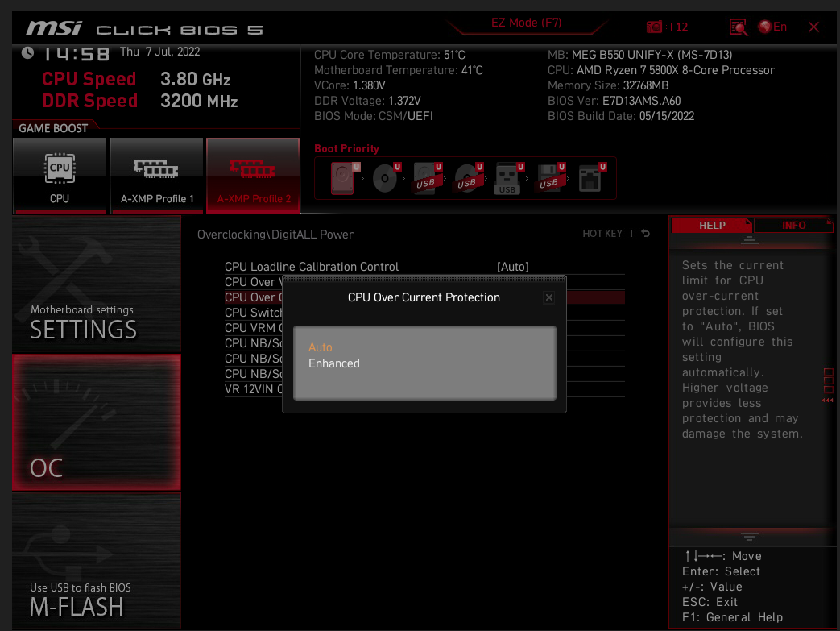The image size is (840, 631).
Task: Select the CPU Switch row
Action: pos(253,313)
